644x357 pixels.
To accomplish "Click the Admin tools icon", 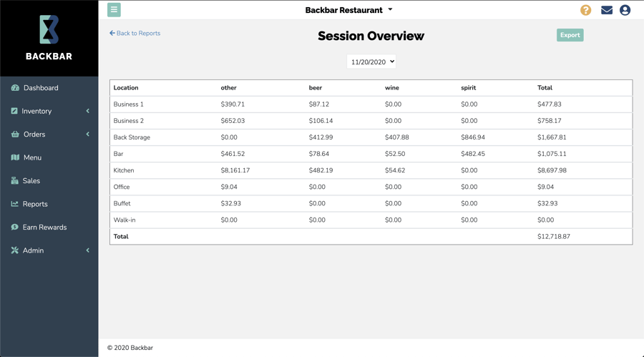I will 15,250.
